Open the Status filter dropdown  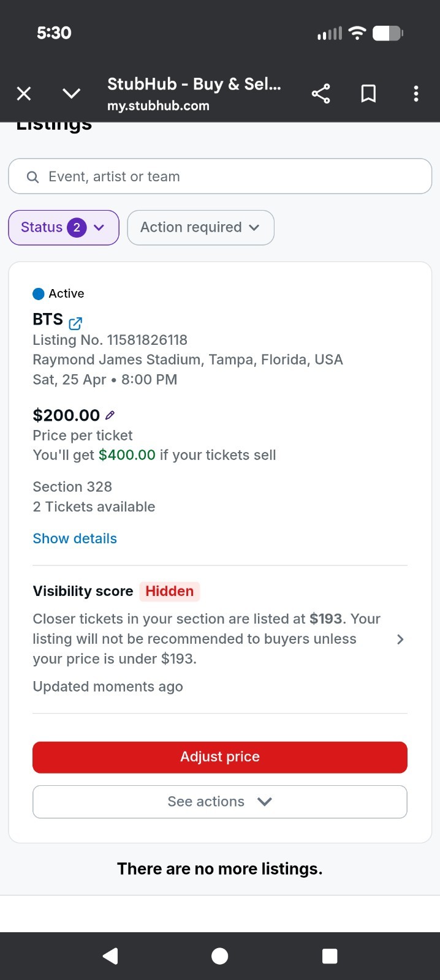pos(63,227)
